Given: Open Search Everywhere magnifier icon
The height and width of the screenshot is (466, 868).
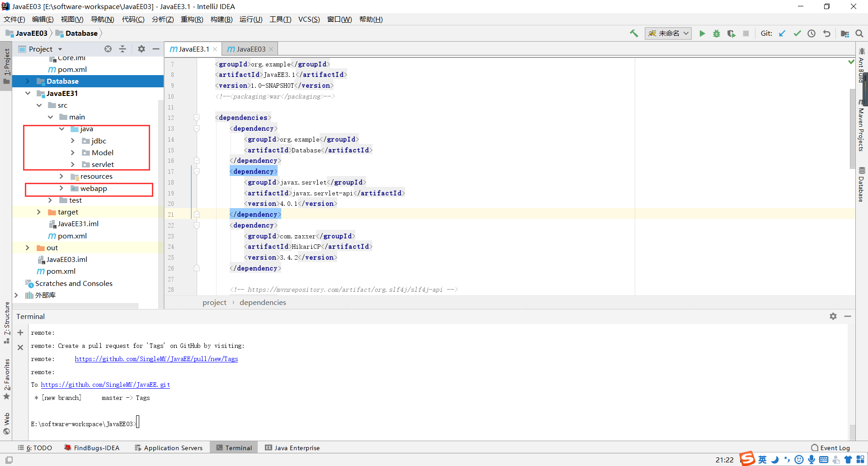Looking at the screenshot, I should 859,33.
